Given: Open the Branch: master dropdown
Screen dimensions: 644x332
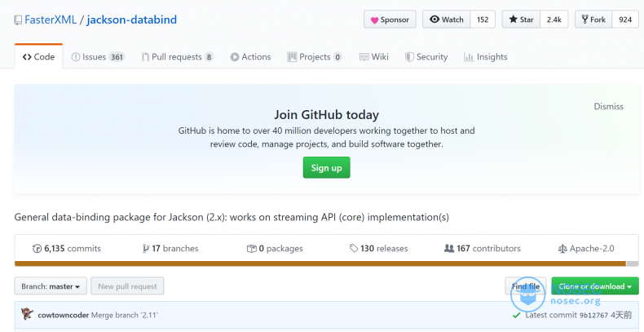Looking at the screenshot, I should [x=51, y=286].
